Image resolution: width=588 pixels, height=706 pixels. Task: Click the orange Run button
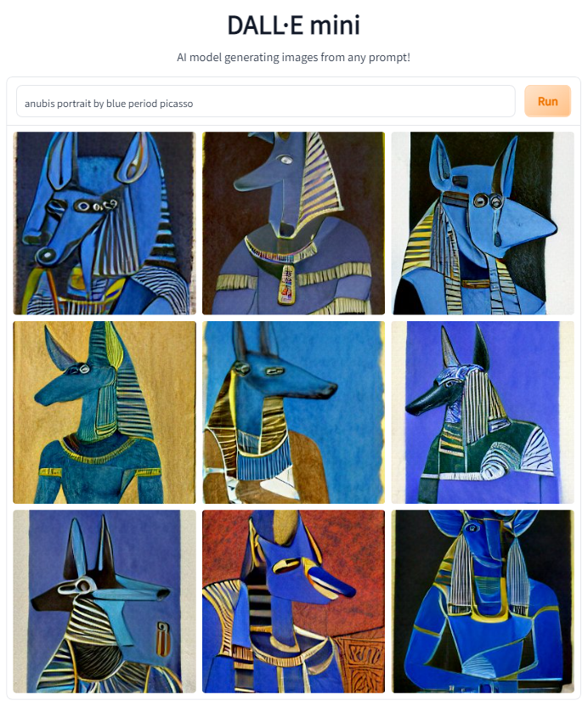[x=547, y=101]
